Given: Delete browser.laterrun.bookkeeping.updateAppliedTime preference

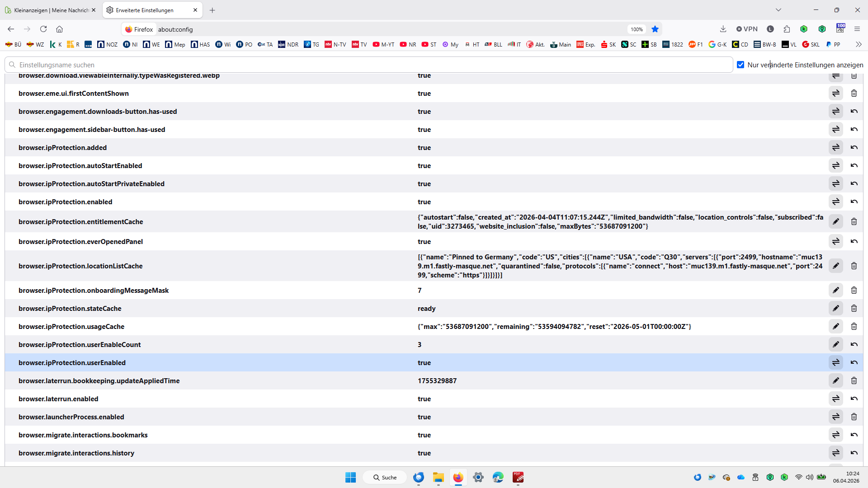Looking at the screenshot, I should pyautogui.click(x=854, y=380).
